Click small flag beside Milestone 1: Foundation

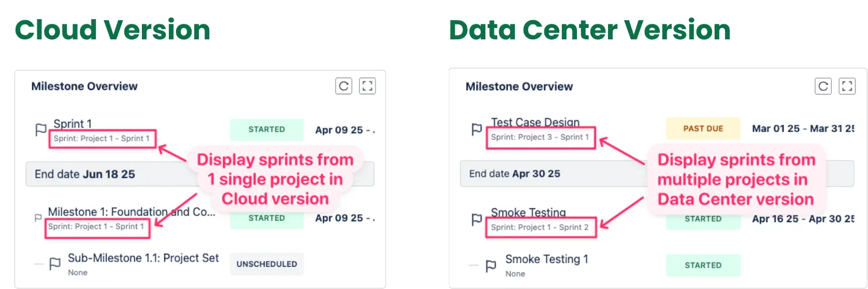38,218
